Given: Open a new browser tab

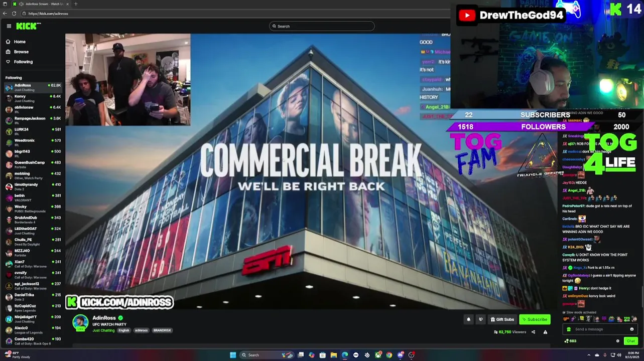Looking at the screenshot, I should pos(76,4).
